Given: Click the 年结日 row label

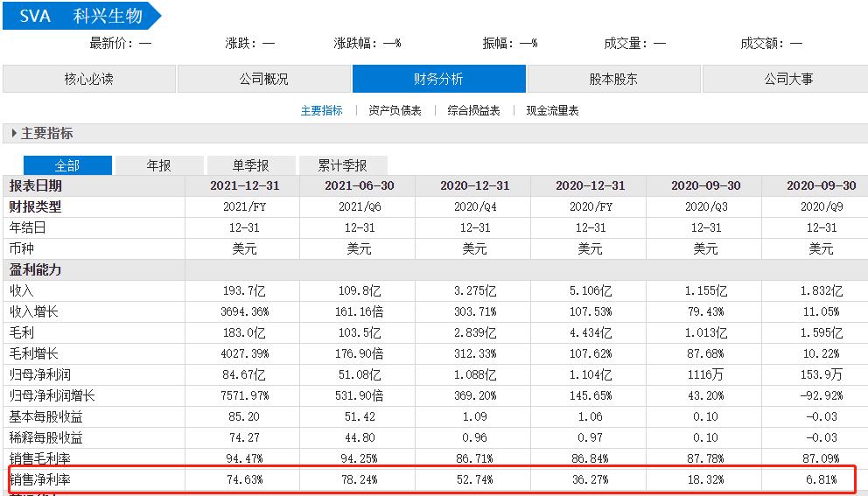Looking at the screenshot, I should click(28, 228).
